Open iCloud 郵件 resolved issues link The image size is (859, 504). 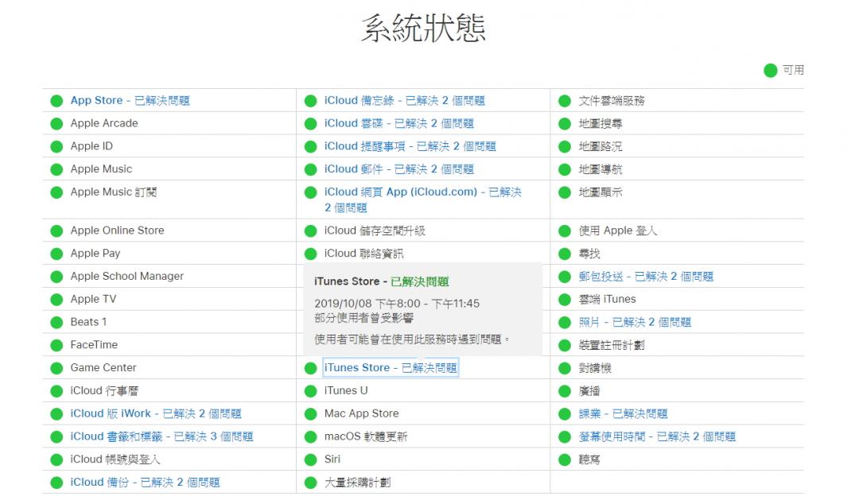(398, 169)
